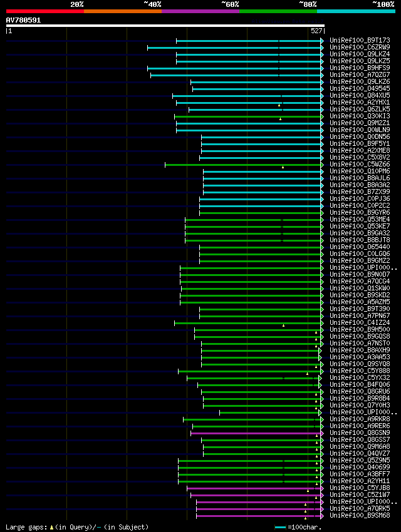Click the UniRef100_B4FQ06 label

pyautogui.click(x=360, y=385)
